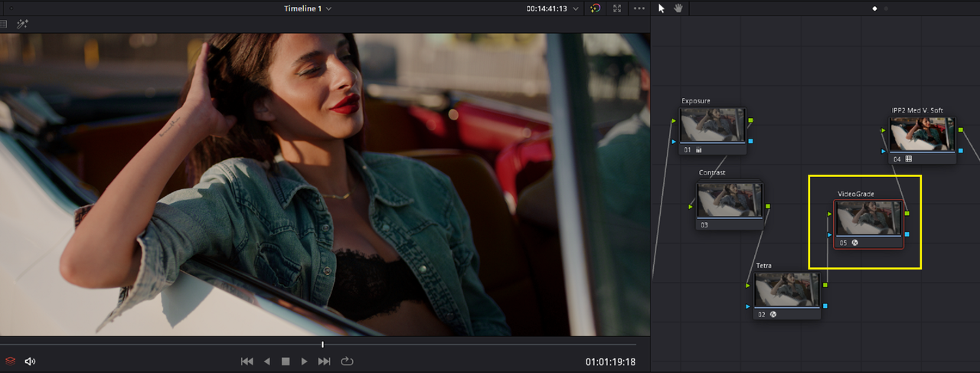Viewport: 980px width, 373px height.
Task: Click the effect badge icon on node 02
Action: pos(773,314)
